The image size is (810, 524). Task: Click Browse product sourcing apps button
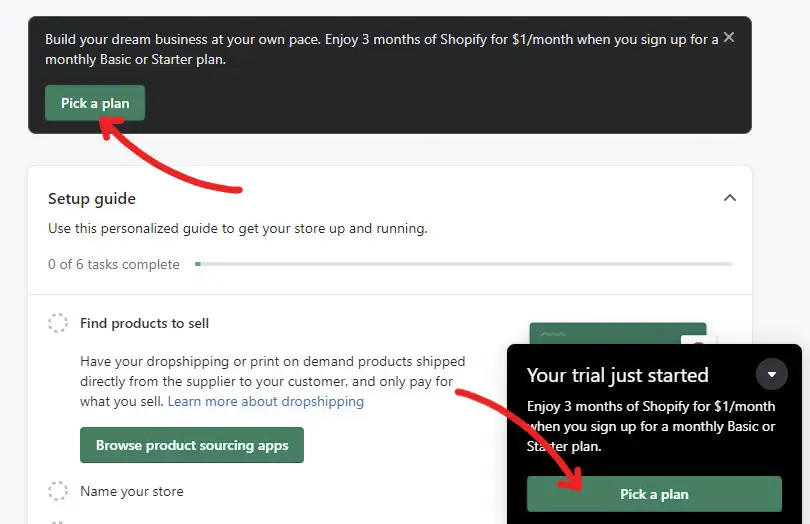[192, 445]
